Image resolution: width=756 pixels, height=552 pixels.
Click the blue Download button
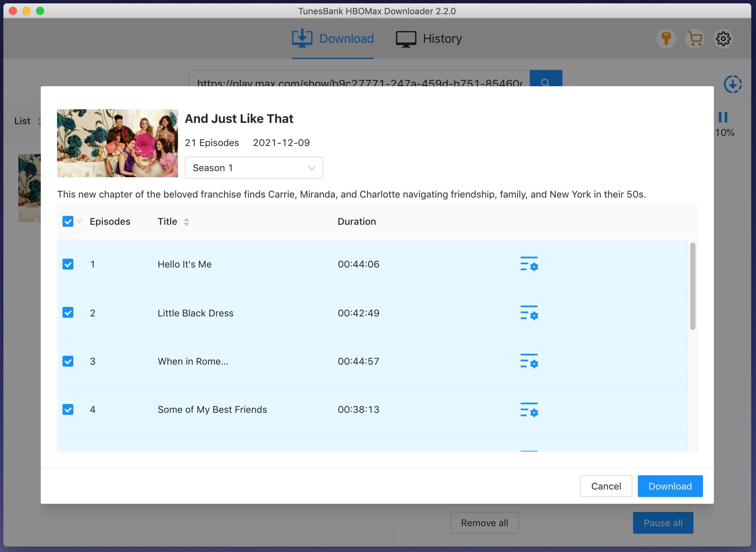[670, 486]
